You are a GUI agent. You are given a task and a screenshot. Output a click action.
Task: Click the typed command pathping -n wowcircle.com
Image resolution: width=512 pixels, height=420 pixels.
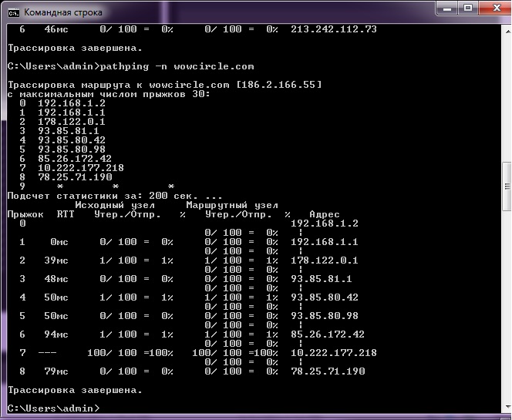[x=179, y=66]
